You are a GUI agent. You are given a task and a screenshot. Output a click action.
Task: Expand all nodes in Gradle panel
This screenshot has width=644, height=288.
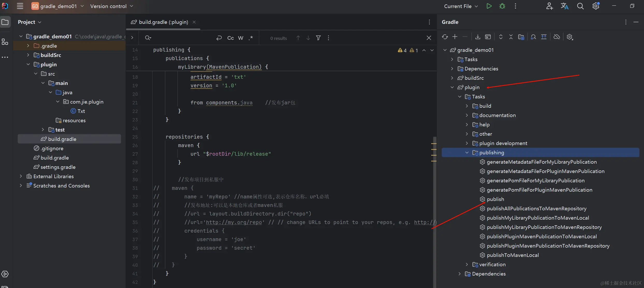click(501, 37)
